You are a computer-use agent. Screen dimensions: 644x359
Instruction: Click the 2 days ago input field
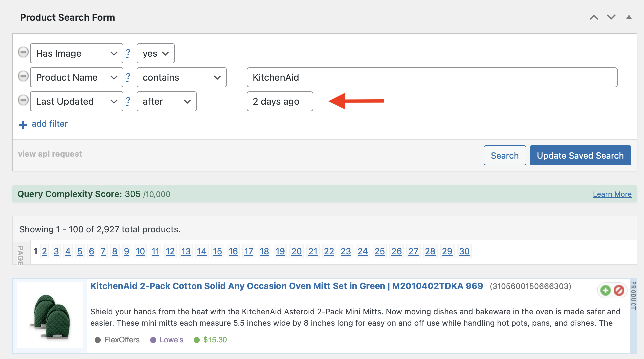pyautogui.click(x=280, y=101)
